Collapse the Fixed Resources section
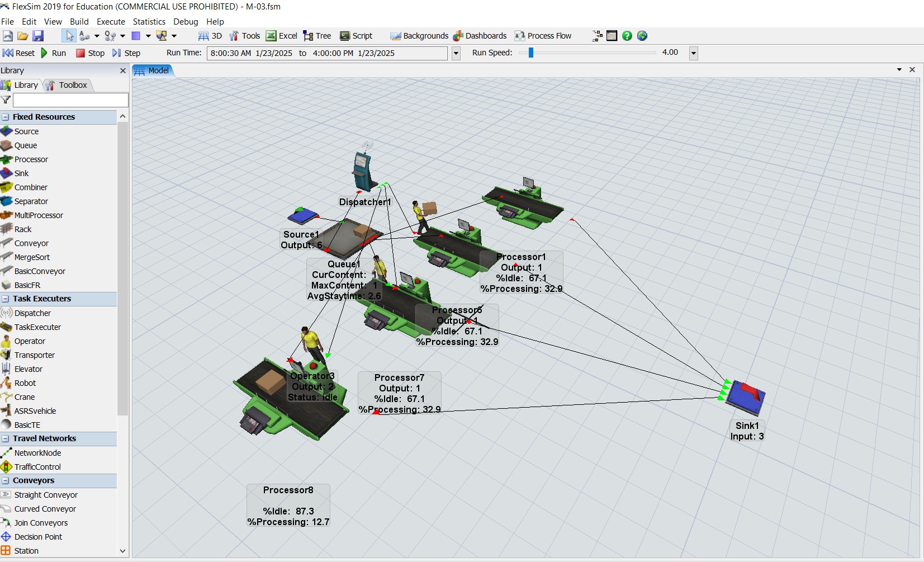 [x=6, y=117]
